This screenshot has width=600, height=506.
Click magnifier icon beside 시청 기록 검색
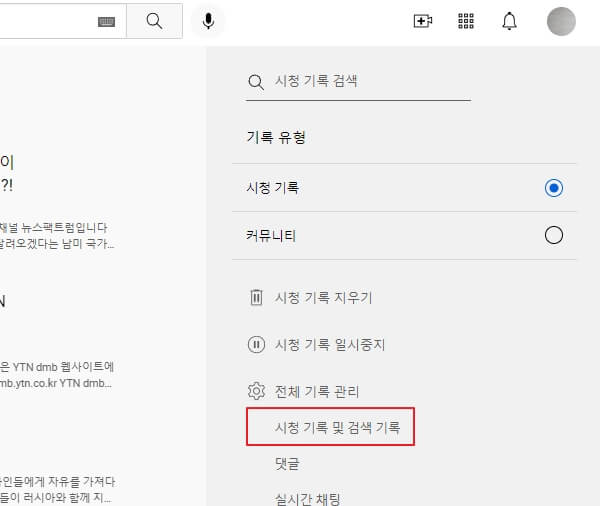(x=256, y=82)
